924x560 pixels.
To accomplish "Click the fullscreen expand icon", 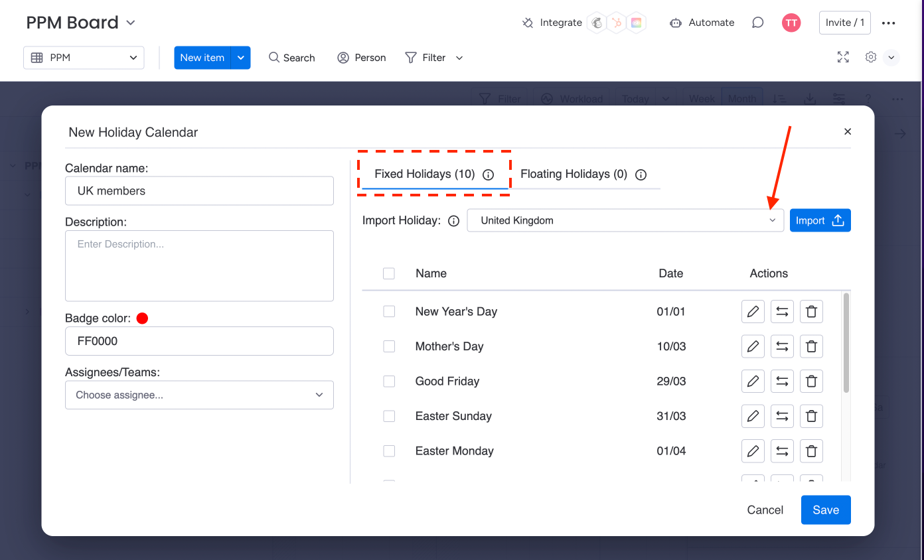I will point(843,57).
